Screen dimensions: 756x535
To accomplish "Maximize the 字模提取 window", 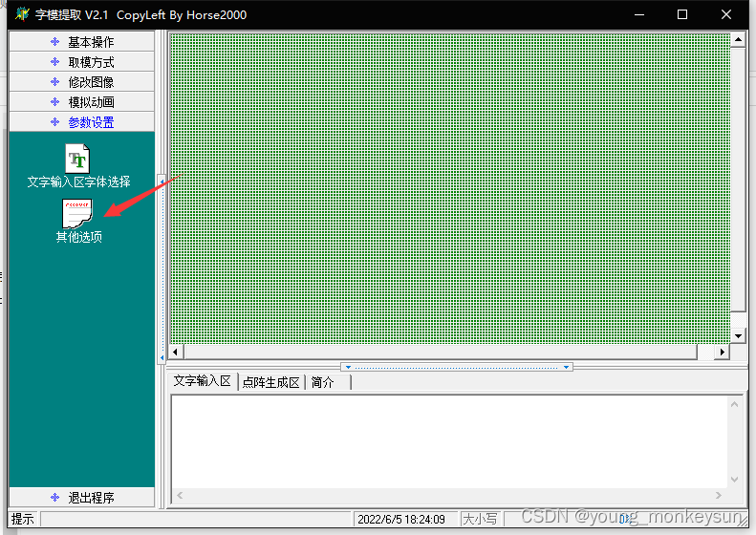I will (x=682, y=14).
